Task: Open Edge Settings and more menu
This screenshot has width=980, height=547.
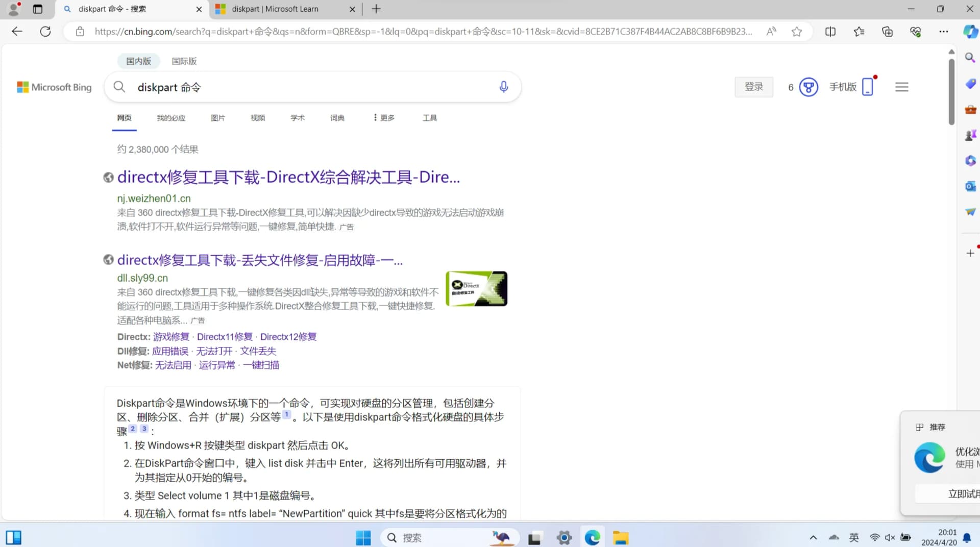Action: tap(943, 32)
